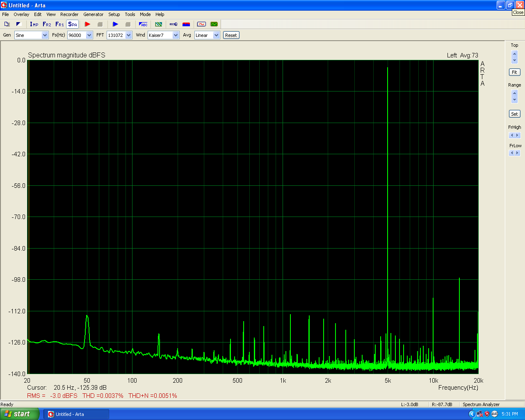Image resolution: width=525 pixels, height=420 pixels.
Task: Decrease the Range value with down arrow
Action: coord(514,100)
